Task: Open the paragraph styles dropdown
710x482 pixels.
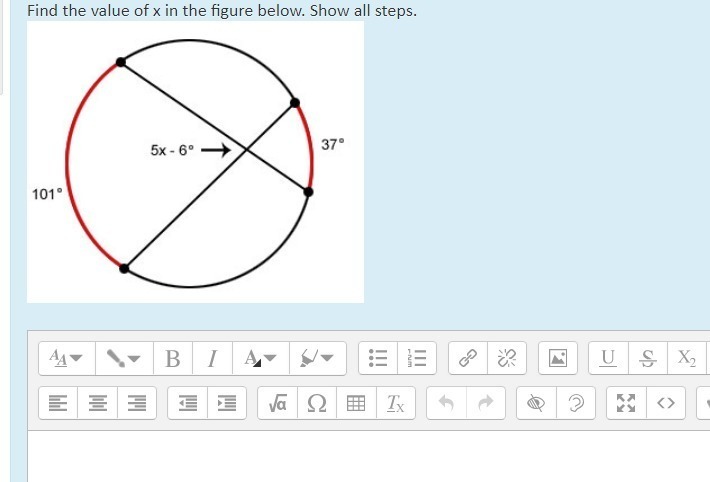Action: [64, 357]
